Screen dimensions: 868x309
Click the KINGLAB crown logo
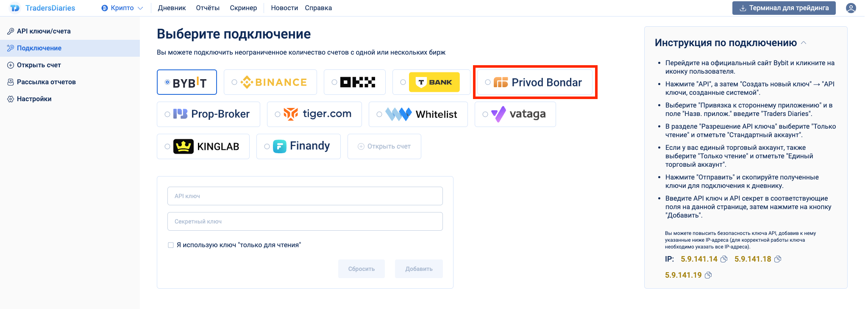pyautogui.click(x=184, y=146)
